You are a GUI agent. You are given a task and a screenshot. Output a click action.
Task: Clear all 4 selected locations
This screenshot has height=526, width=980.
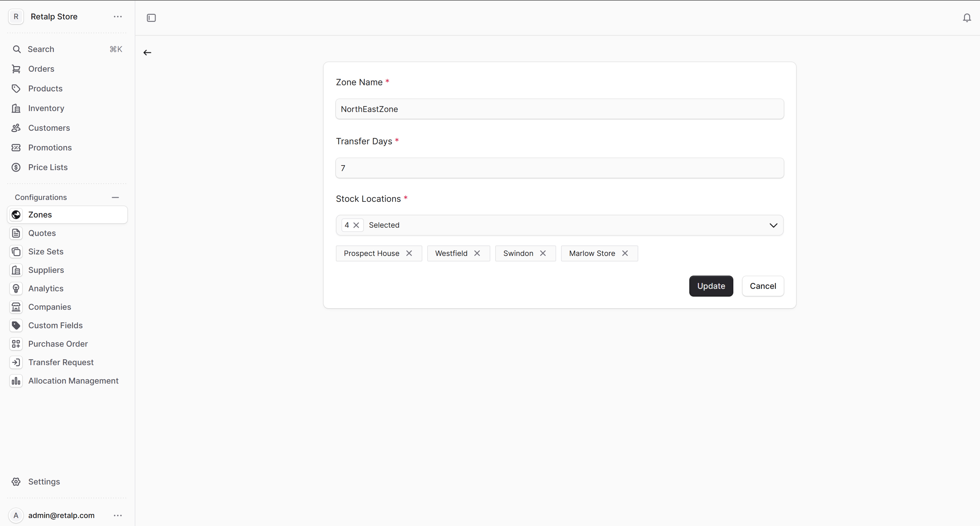click(x=356, y=225)
